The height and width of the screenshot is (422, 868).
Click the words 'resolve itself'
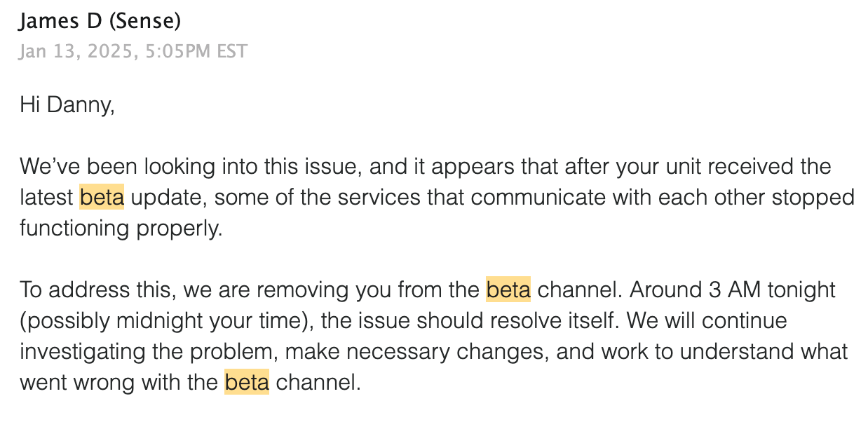click(550, 321)
